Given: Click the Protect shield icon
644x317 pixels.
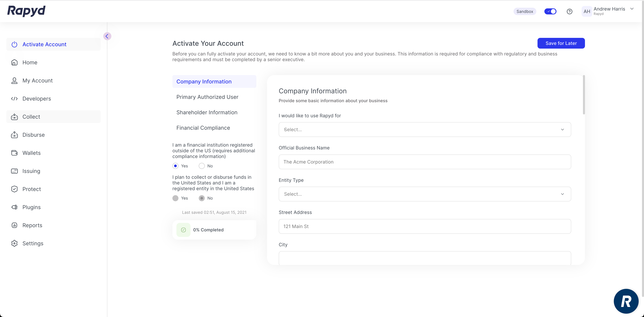Looking at the screenshot, I should click(14, 189).
